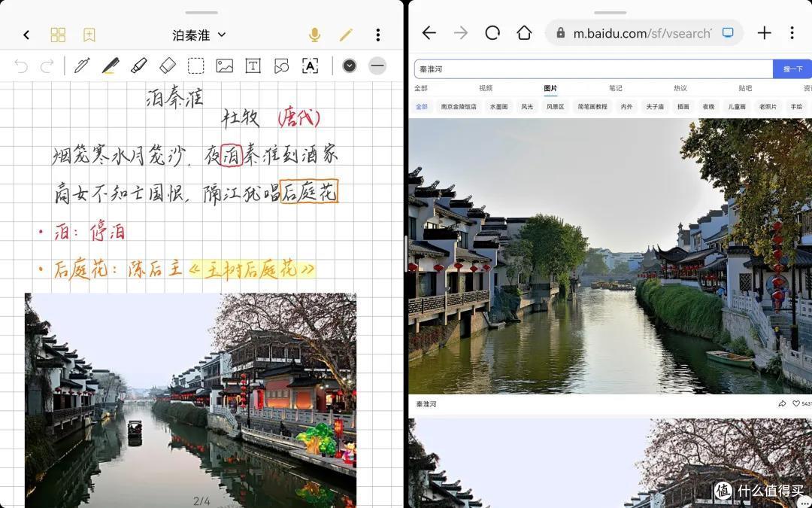Switch to the 笔记 tab
Viewport: 812px width, 508px height.
pos(616,88)
